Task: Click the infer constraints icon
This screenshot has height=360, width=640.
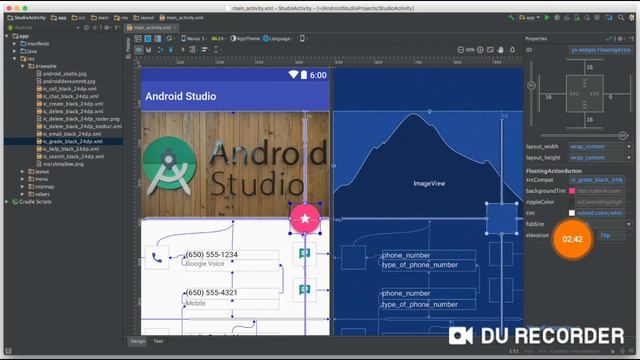Action: pyautogui.click(x=171, y=50)
